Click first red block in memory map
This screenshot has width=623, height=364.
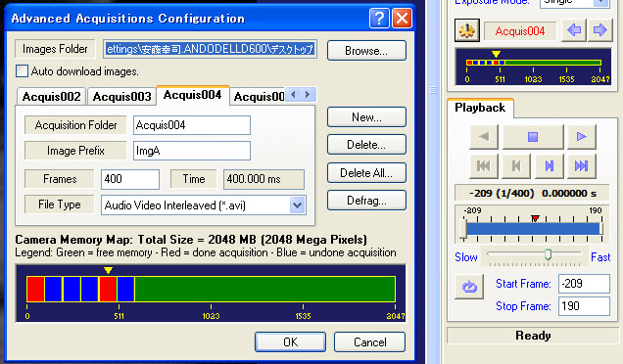click(x=35, y=289)
